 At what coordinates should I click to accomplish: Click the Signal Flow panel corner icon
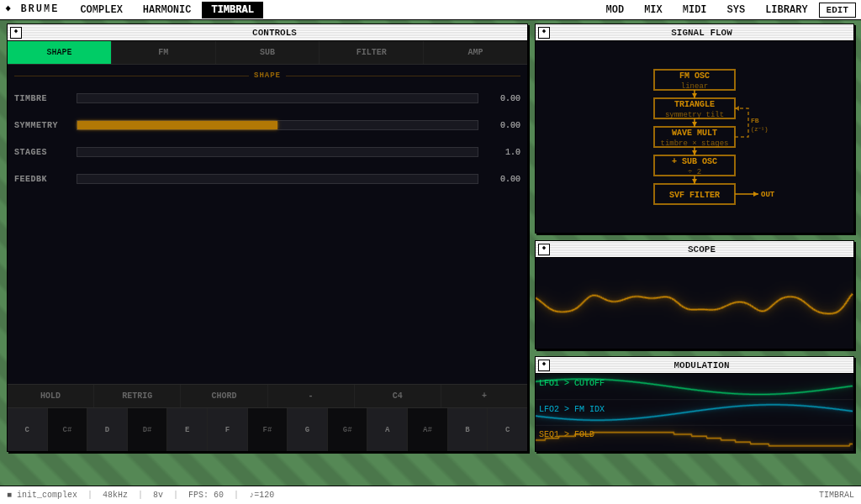544,33
